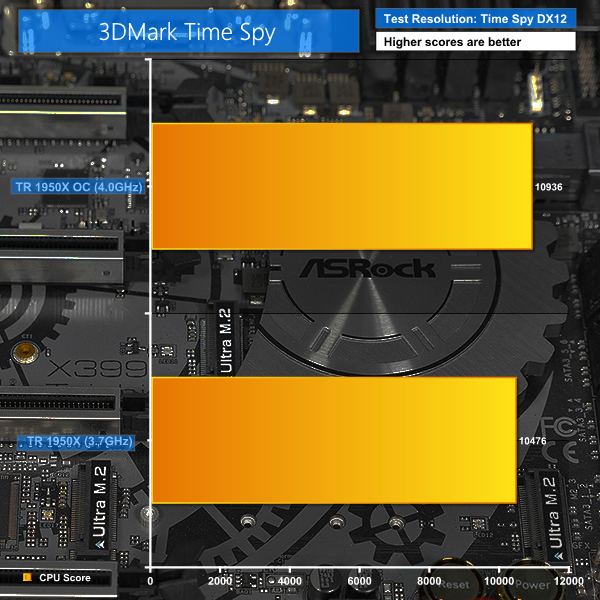Select the Test Resolution: Time Spy DX12 label
600x600 pixels.
pos(475,19)
